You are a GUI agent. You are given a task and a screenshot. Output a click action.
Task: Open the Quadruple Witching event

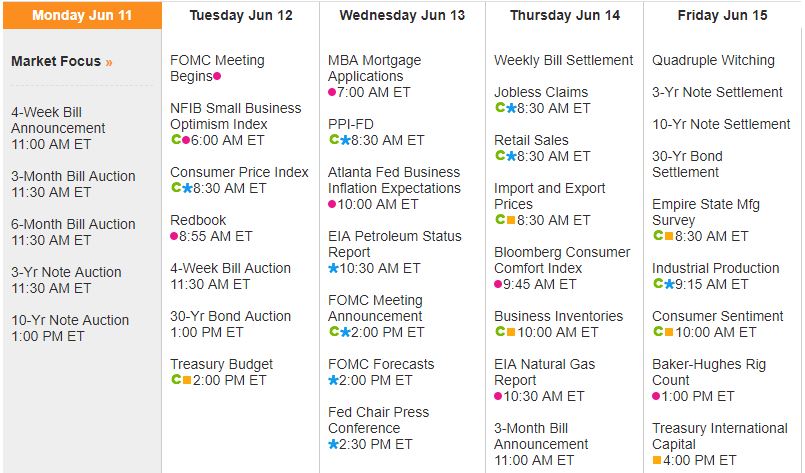click(x=713, y=60)
